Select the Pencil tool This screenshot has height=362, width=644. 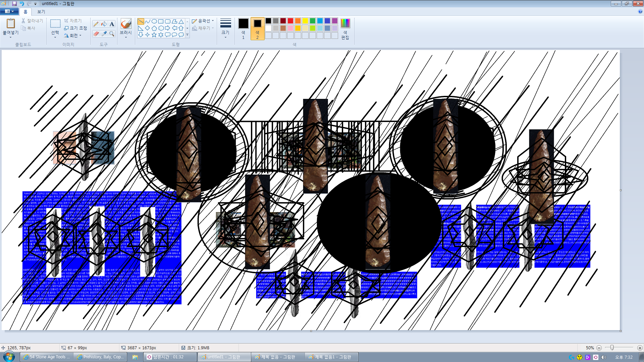96,24
